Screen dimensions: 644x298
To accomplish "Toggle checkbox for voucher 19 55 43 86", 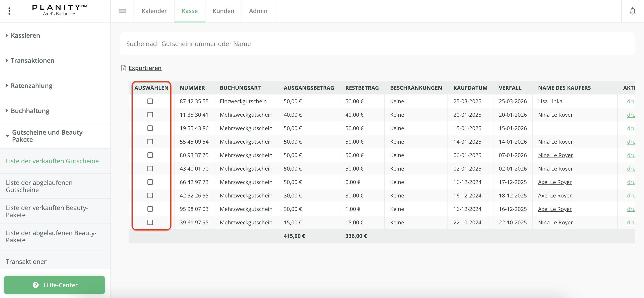I will pos(150,128).
